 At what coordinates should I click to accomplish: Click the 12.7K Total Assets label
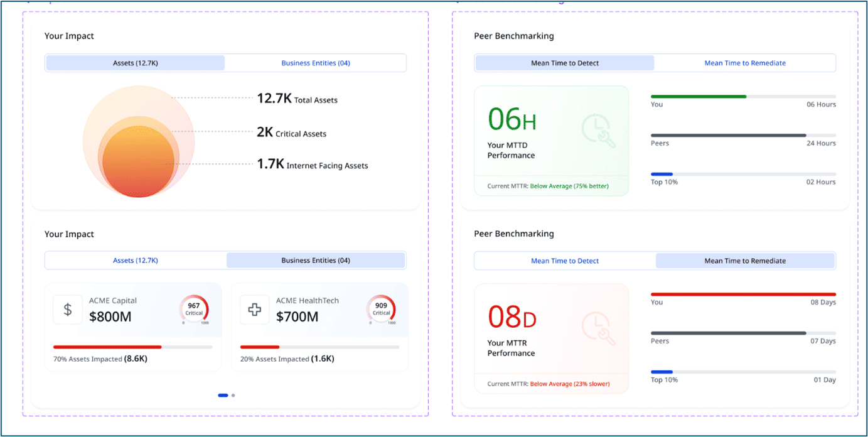[297, 99]
